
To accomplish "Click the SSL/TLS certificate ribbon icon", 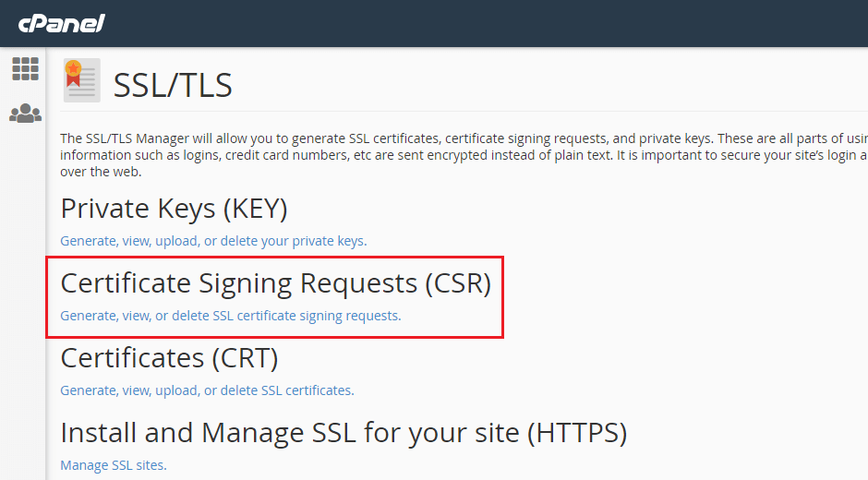I will click(x=82, y=80).
